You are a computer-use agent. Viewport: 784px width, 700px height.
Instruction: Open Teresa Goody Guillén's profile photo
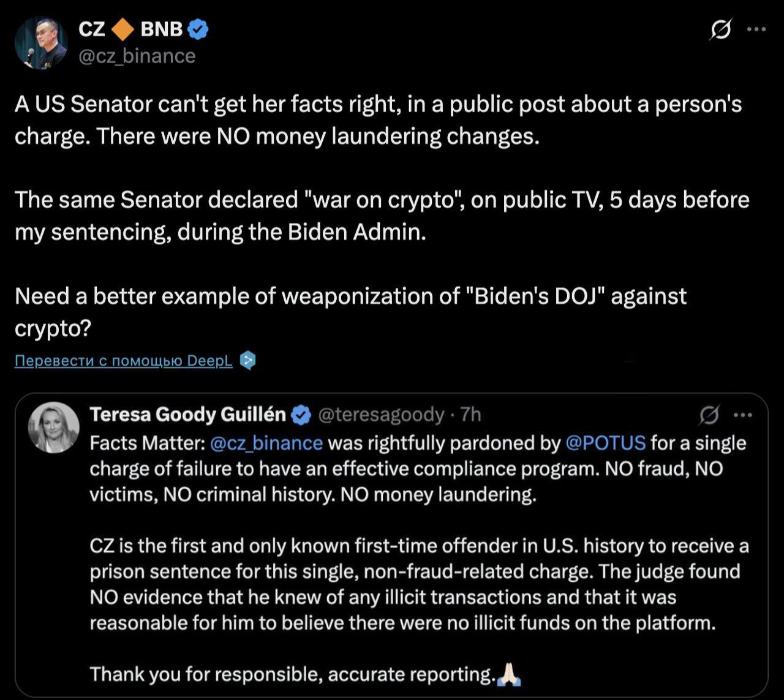coord(54,427)
